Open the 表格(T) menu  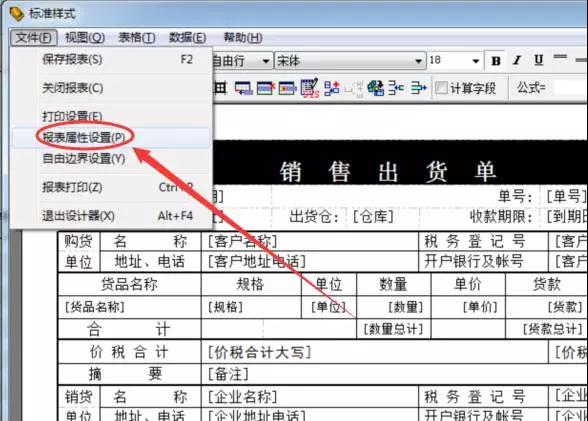(137, 38)
